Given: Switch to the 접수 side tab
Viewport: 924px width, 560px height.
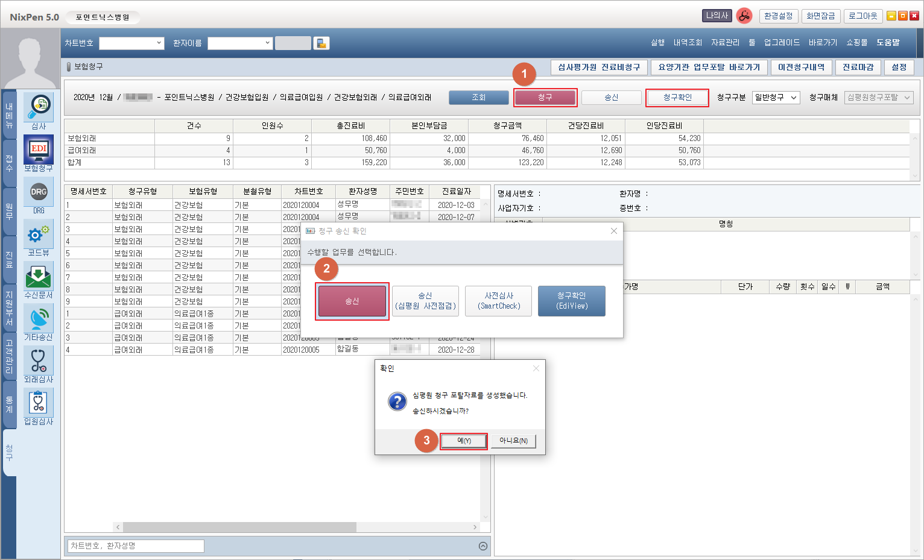Looking at the screenshot, I should click(x=9, y=163).
